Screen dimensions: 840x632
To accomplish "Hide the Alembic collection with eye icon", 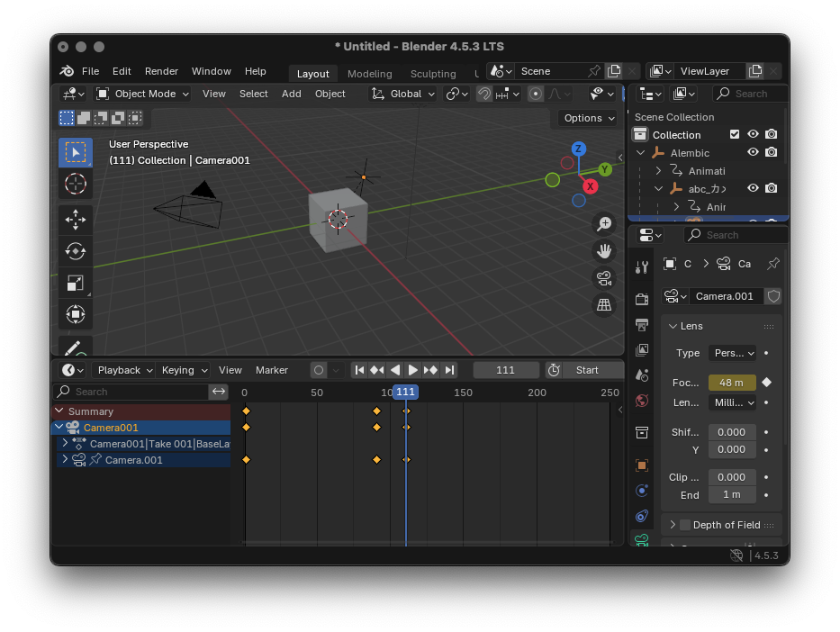I will (x=753, y=153).
